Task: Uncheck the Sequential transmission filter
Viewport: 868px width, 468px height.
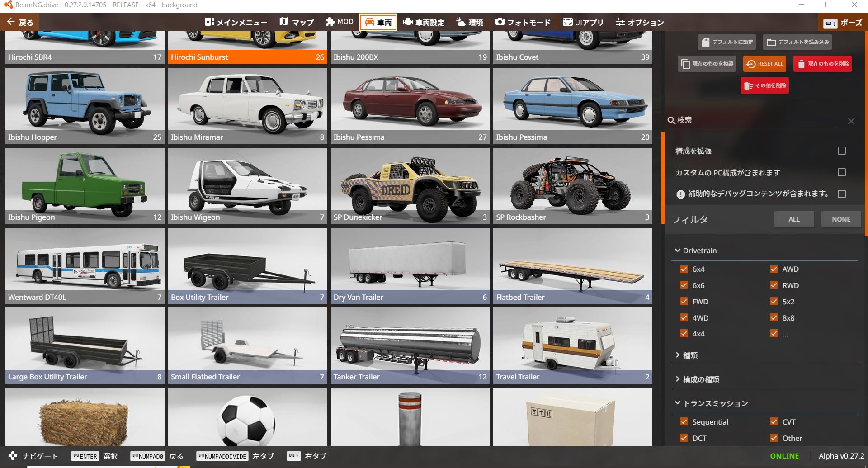Action: 684,422
